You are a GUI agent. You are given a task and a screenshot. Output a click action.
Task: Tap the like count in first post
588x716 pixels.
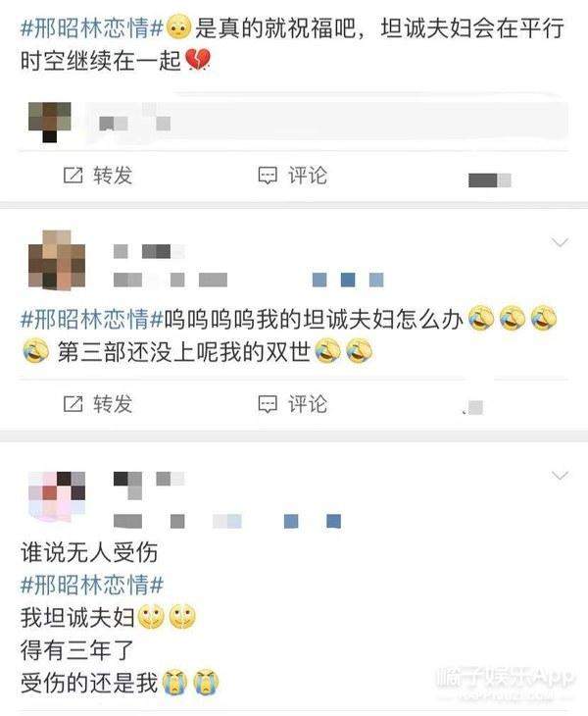tap(489, 179)
